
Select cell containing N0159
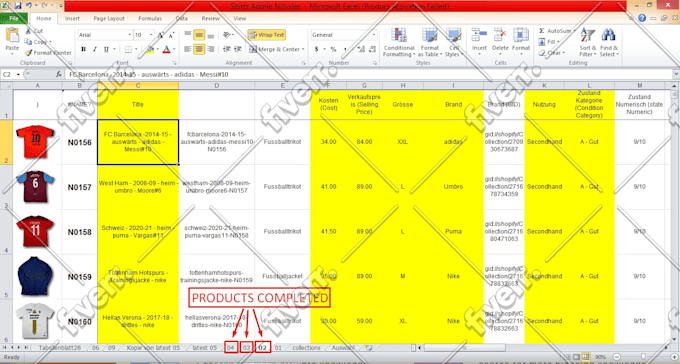click(79, 276)
